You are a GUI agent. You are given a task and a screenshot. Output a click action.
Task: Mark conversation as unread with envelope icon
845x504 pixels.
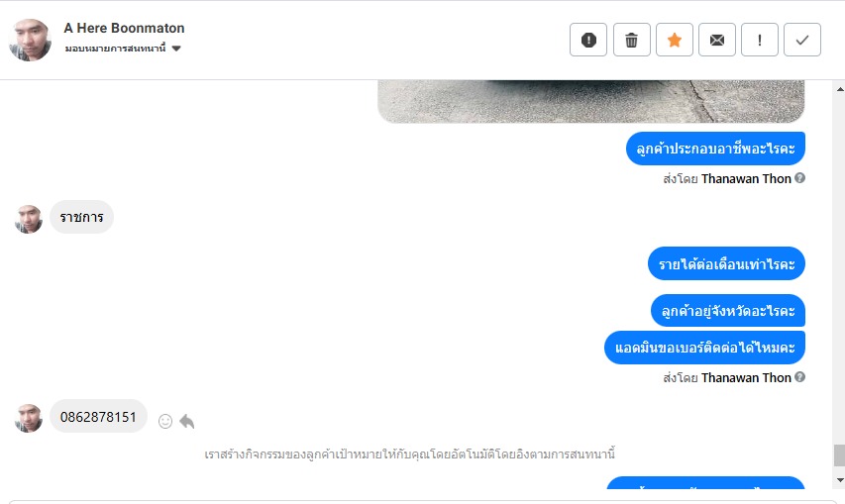pos(717,40)
